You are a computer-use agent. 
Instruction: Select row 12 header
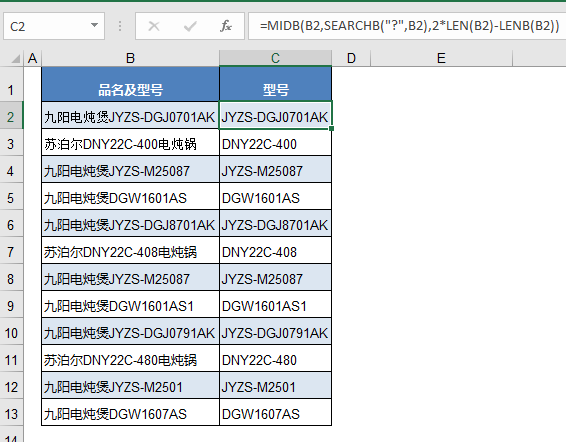tap(11, 385)
